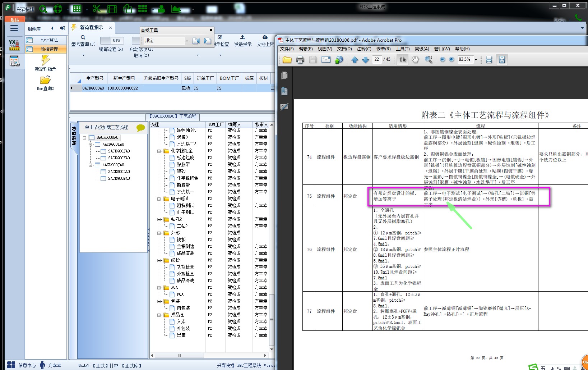588x370 pixels.
Task: Click find next icon in 查找工具
Action: click(207, 41)
